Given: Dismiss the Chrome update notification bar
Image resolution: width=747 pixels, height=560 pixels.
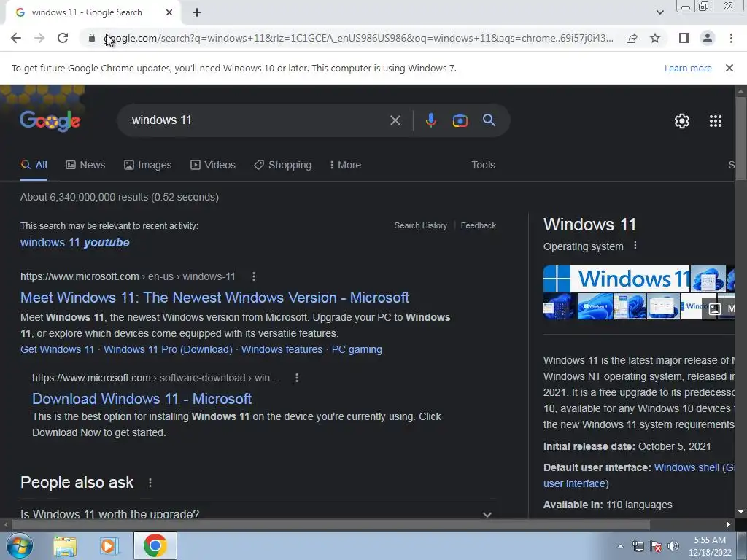Looking at the screenshot, I should click(x=729, y=68).
